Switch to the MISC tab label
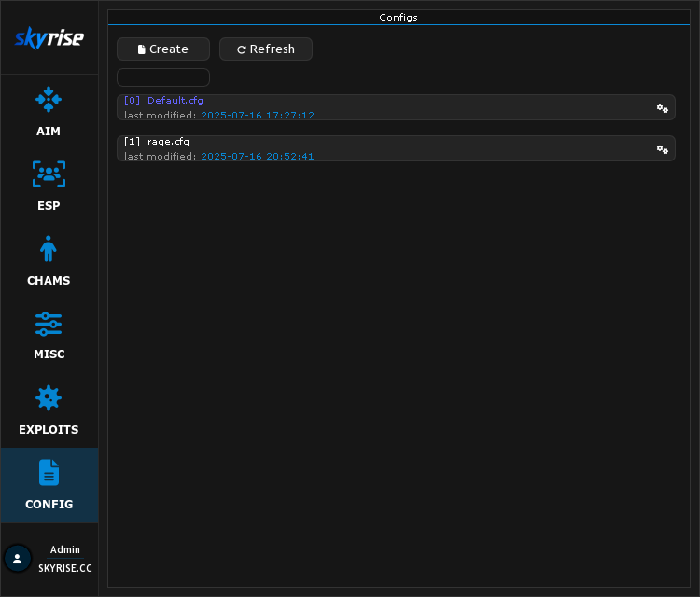This screenshot has width=700, height=597. 49,354
